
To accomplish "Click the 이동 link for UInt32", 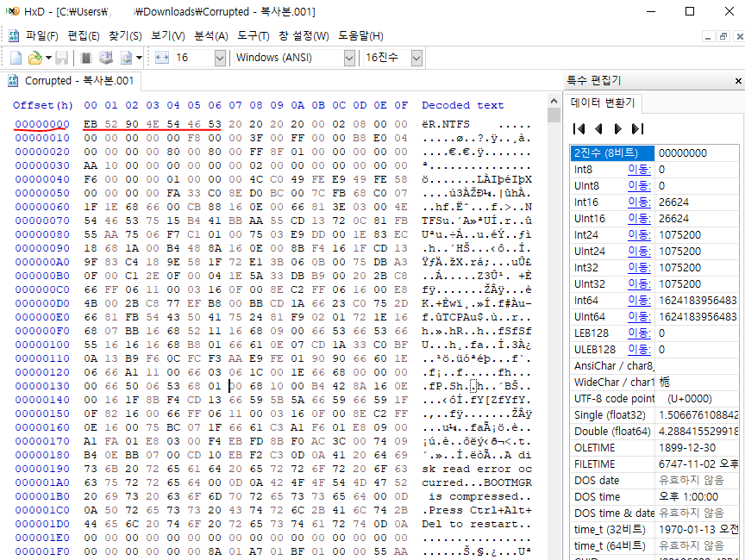I will [639, 283].
